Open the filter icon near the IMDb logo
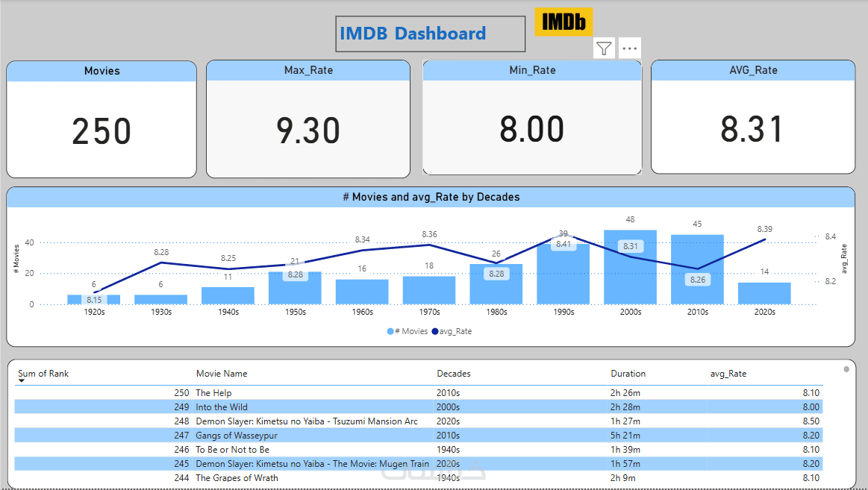The height and width of the screenshot is (490, 868). click(x=604, y=48)
